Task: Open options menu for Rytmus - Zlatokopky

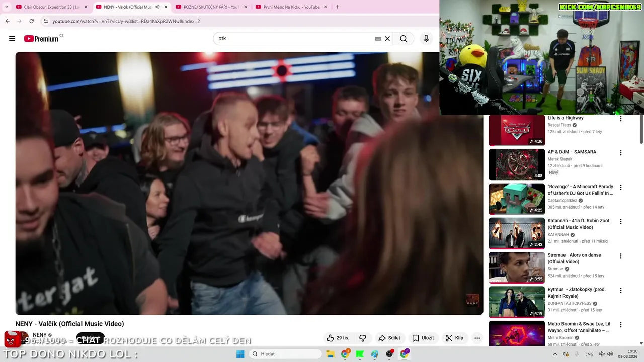Action: point(620,290)
